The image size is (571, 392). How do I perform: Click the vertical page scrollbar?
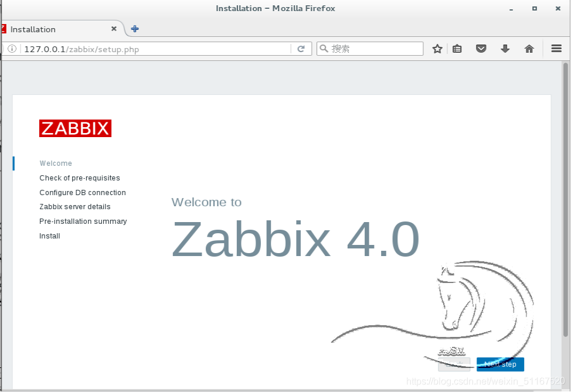pyautogui.click(x=566, y=200)
